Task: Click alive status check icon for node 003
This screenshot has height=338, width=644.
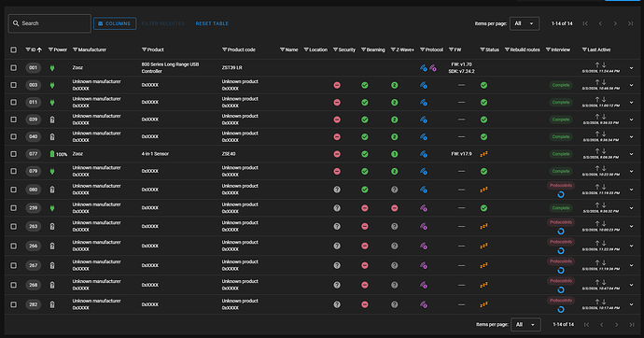Action: pyautogui.click(x=483, y=85)
